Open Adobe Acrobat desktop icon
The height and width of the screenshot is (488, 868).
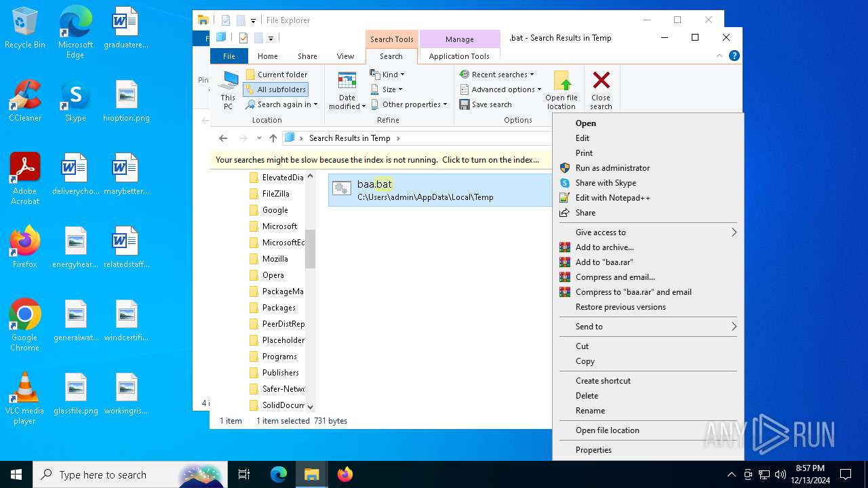(x=25, y=179)
